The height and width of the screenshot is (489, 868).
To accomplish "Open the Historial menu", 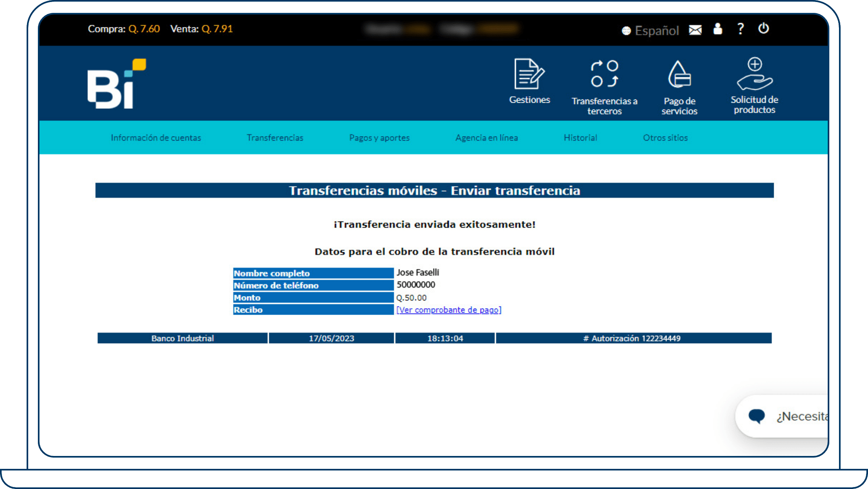I will pyautogui.click(x=580, y=138).
